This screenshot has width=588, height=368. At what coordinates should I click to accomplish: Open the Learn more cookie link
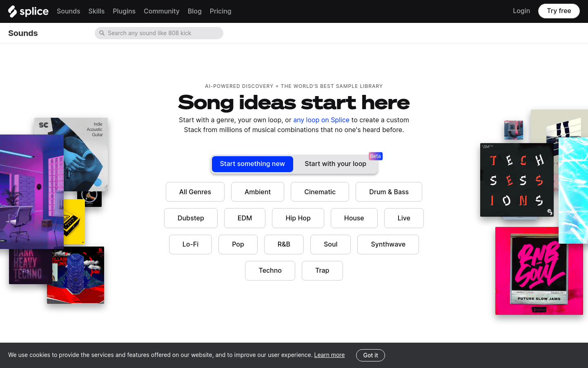329,355
